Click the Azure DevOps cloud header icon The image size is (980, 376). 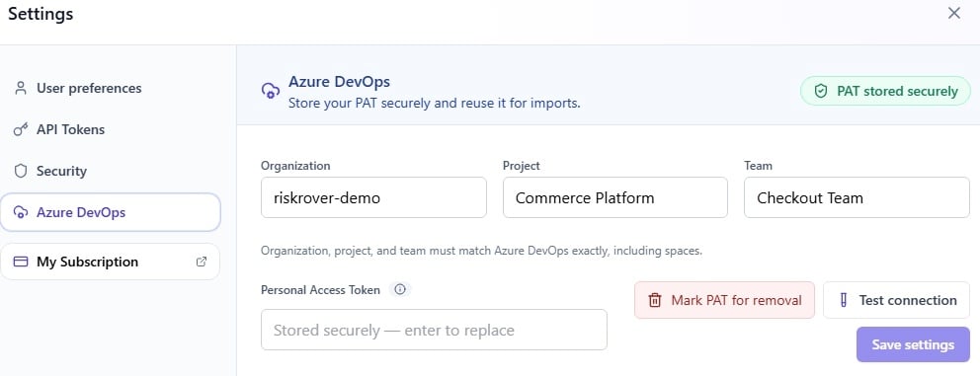270,91
